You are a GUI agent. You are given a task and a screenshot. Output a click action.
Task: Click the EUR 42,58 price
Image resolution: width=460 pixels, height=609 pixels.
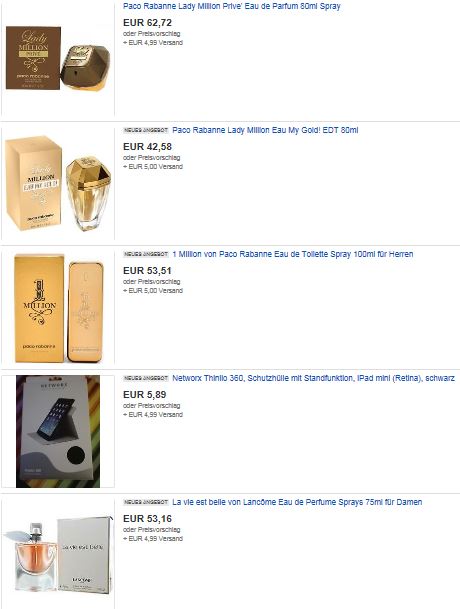[147, 146]
